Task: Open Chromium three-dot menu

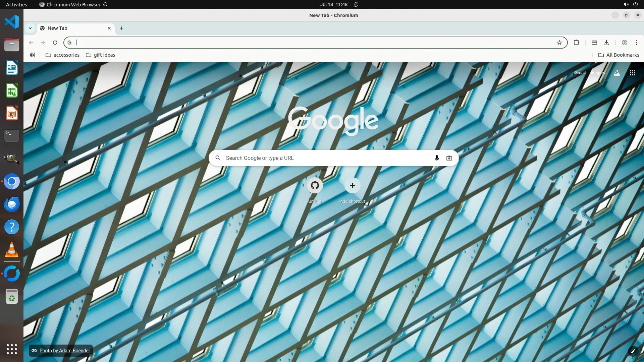Action: click(x=636, y=43)
